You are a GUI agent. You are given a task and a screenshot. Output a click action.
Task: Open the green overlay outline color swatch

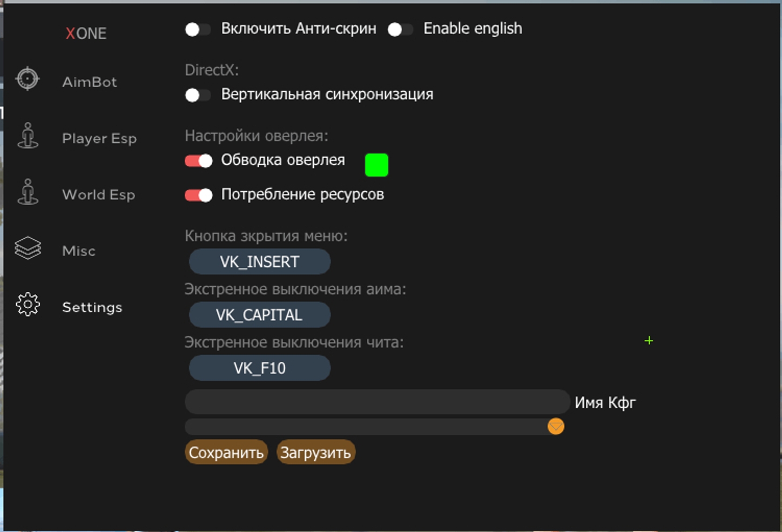point(376,165)
